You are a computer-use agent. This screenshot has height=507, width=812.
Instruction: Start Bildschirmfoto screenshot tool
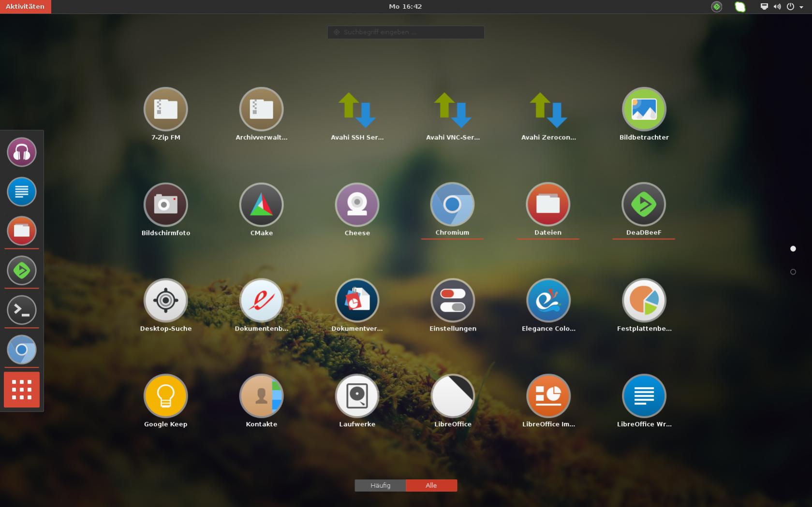point(165,205)
